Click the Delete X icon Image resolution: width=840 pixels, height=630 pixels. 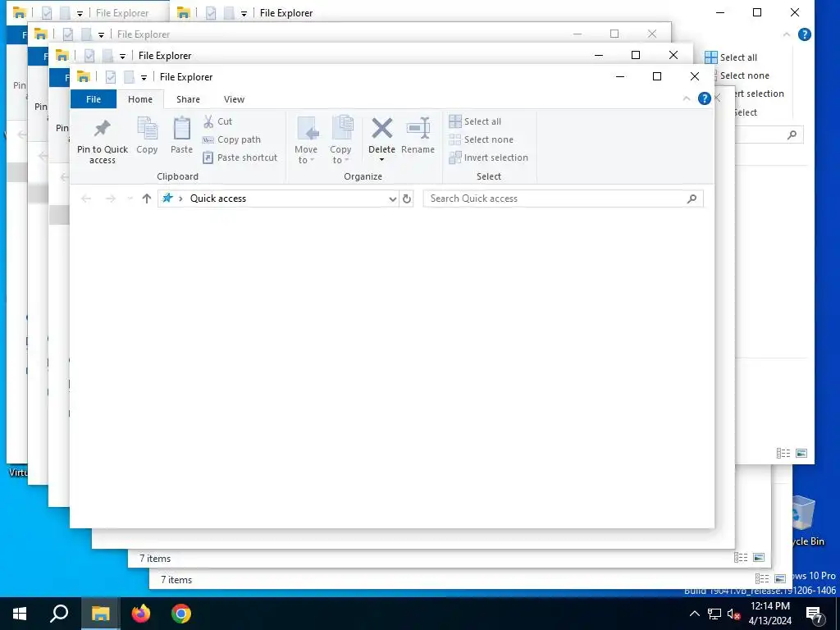(382, 129)
